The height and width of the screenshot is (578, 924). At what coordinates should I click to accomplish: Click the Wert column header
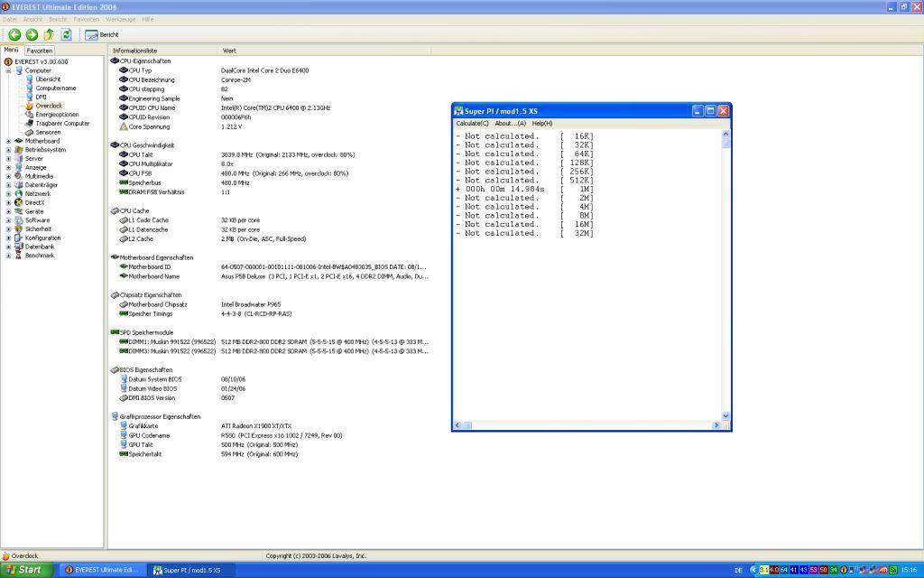[325, 51]
